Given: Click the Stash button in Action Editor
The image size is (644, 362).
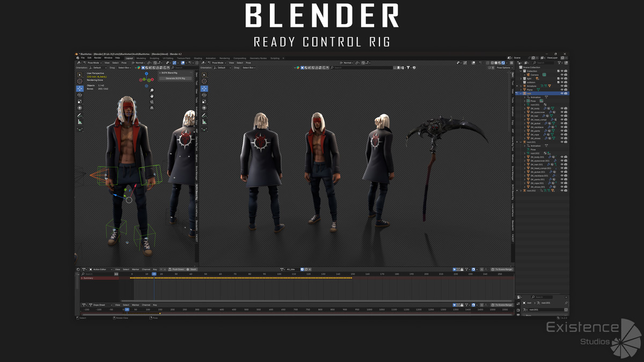Looking at the screenshot, I should click(x=192, y=269).
